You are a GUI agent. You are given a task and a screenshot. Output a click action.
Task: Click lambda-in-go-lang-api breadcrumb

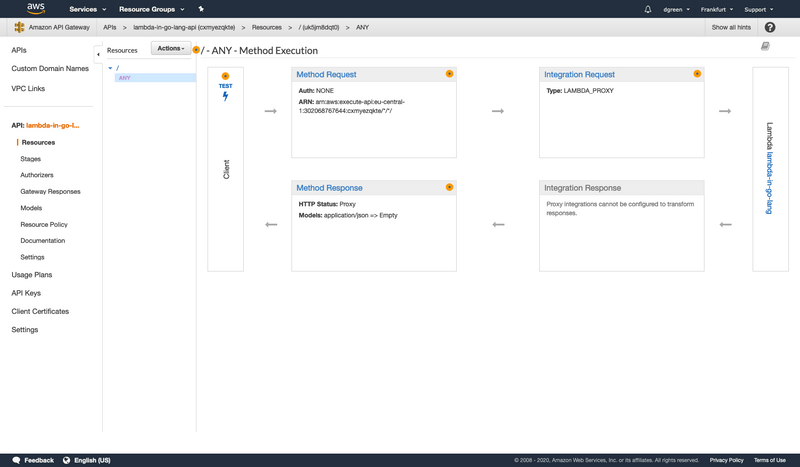tap(184, 28)
